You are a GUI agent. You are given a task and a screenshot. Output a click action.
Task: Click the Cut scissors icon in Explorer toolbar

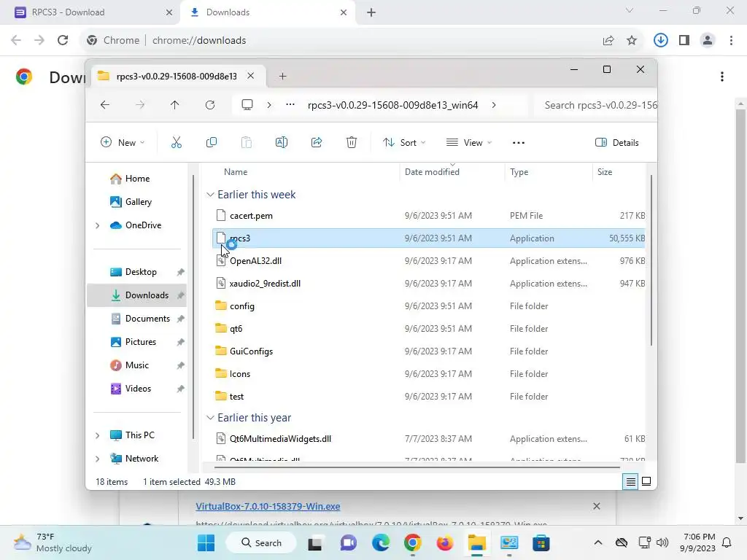click(177, 142)
